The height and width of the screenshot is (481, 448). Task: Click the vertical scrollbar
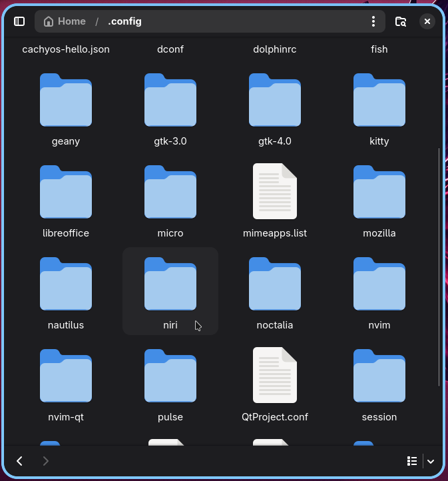click(x=439, y=267)
